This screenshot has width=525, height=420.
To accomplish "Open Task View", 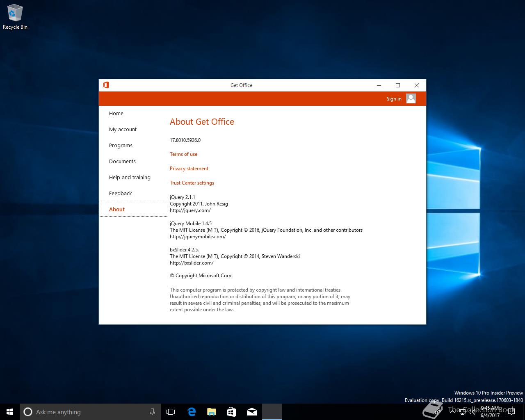I will coord(171,412).
